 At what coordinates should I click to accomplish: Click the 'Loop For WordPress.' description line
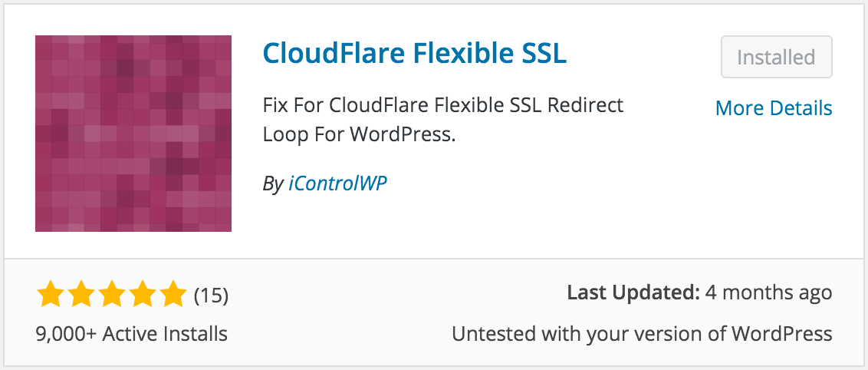pos(359,134)
